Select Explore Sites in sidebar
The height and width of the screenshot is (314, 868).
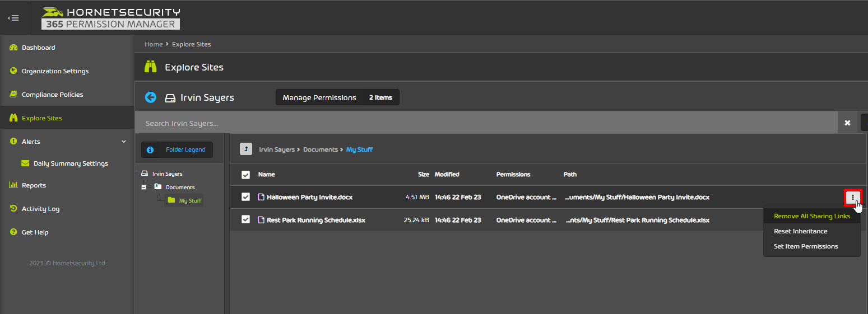(42, 118)
